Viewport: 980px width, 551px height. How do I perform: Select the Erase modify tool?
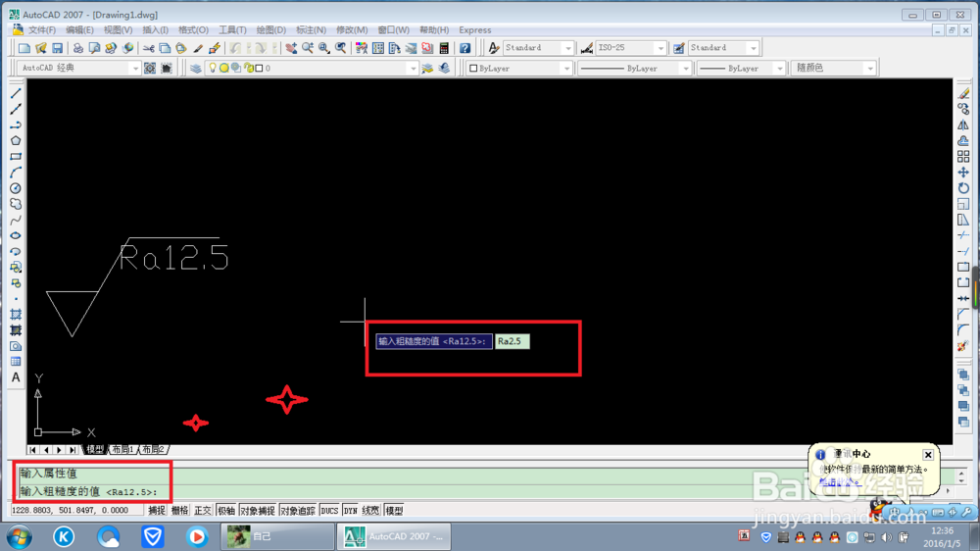click(963, 93)
